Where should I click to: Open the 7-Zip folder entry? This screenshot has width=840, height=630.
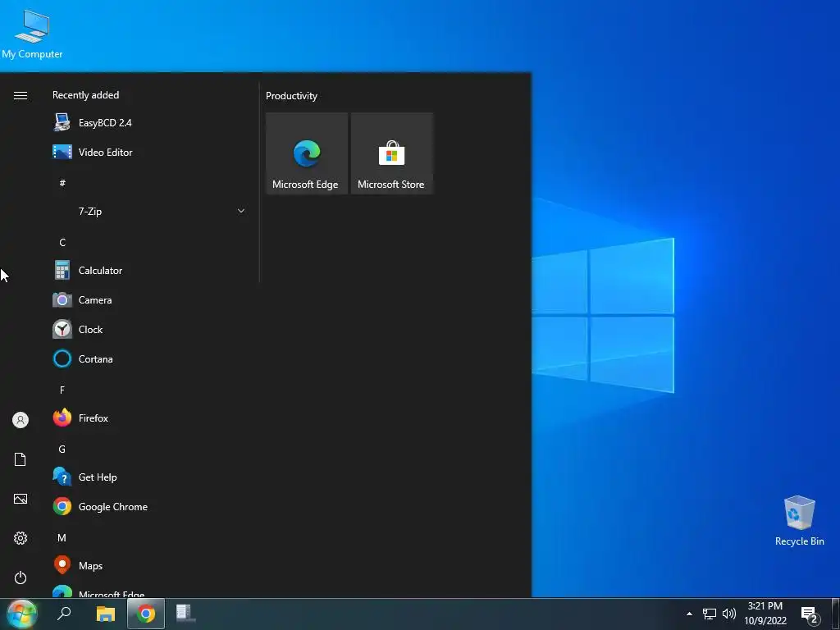[x=149, y=211]
